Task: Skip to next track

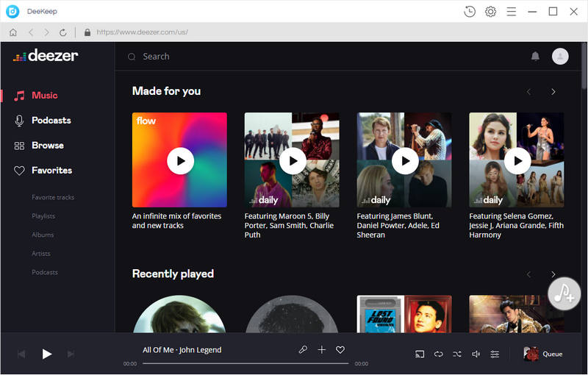Action: tap(71, 354)
